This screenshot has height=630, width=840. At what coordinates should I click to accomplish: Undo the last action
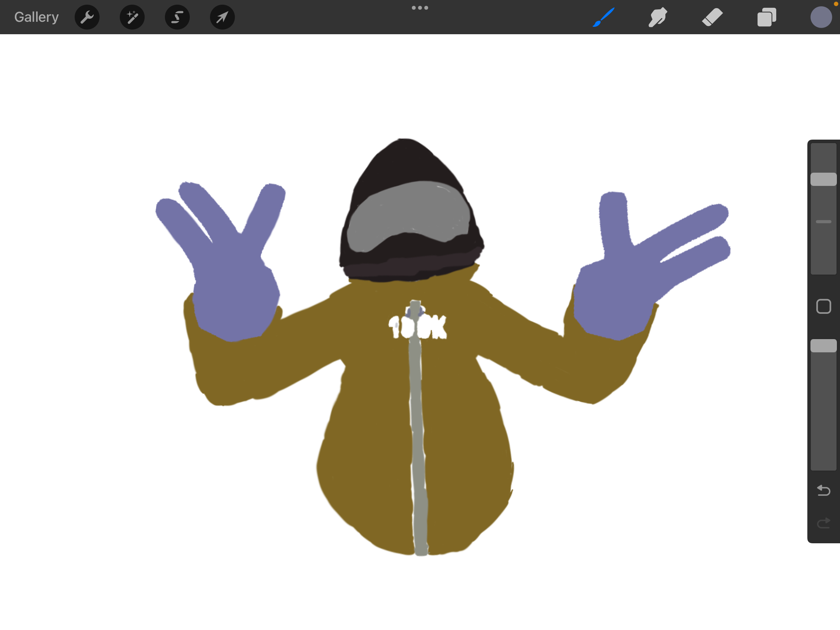pyautogui.click(x=824, y=490)
